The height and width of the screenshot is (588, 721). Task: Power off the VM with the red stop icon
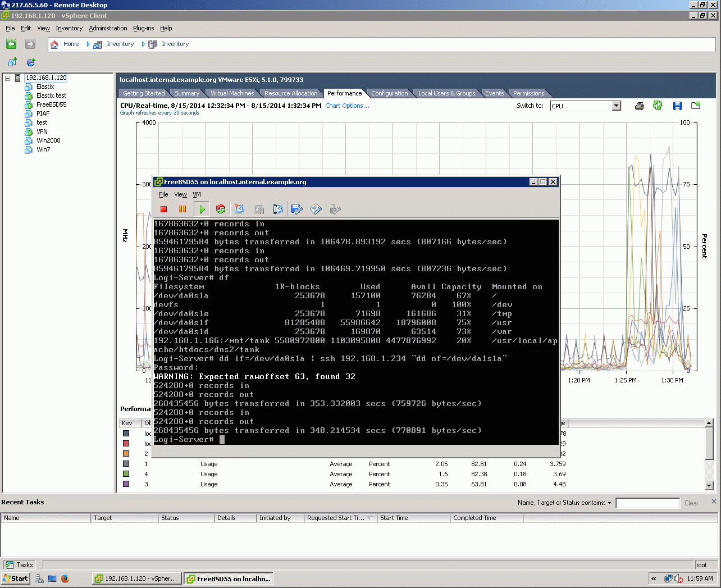point(164,209)
